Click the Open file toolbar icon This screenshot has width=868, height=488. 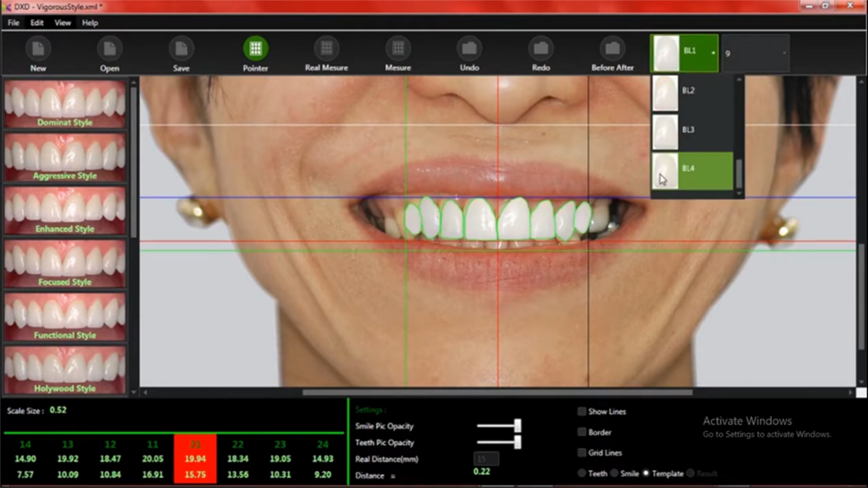point(109,49)
